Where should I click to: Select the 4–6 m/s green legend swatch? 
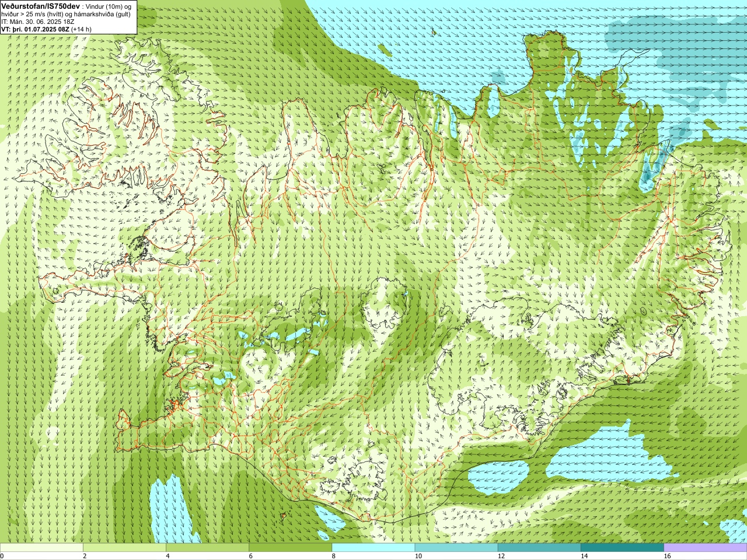click(207, 548)
